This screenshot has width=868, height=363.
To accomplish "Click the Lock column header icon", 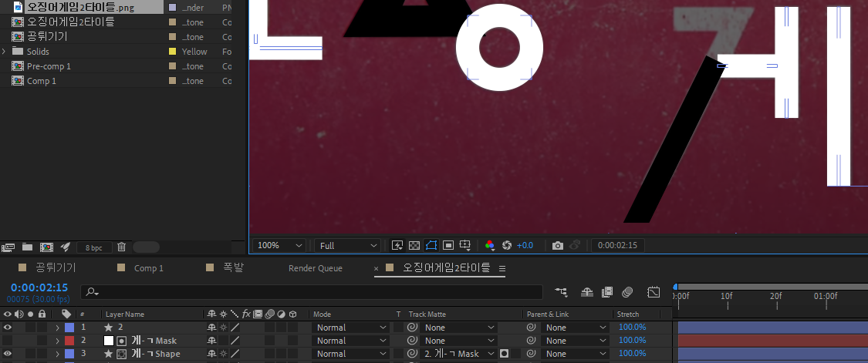I will tap(42, 314).
